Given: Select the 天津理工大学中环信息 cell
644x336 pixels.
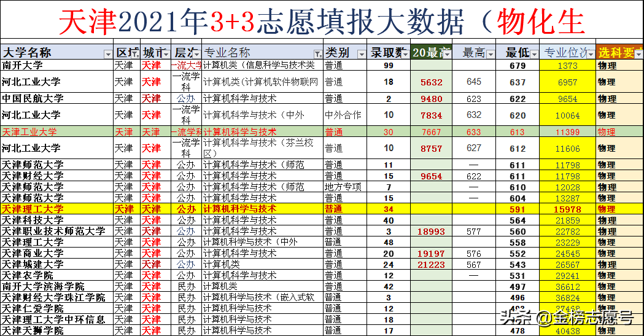Looking at the screenshot, I should 56,320.
